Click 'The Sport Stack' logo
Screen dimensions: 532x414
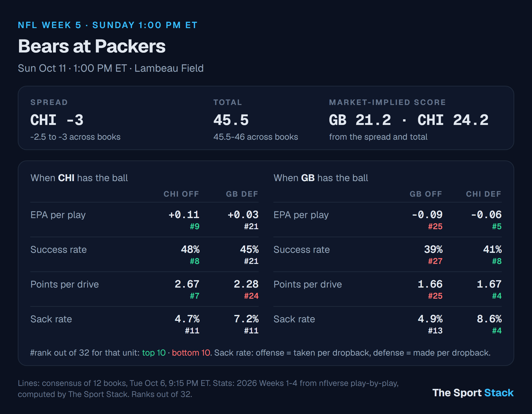point(473,393)
